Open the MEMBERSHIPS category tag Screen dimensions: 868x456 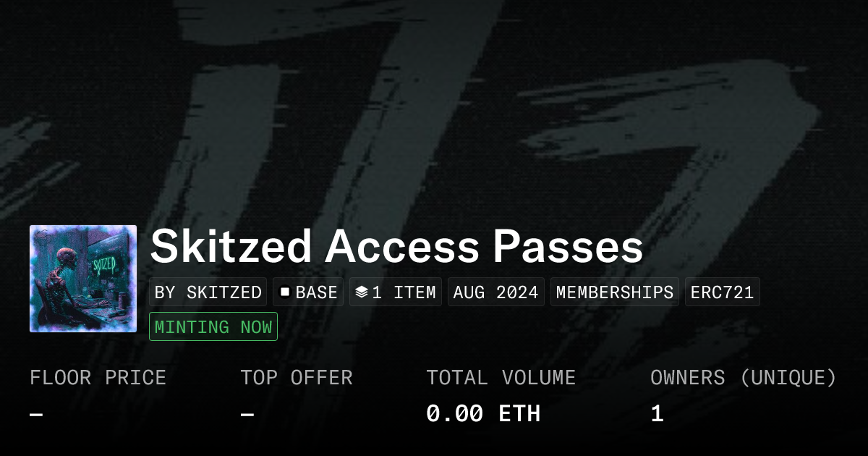click(x=615, y=292)
